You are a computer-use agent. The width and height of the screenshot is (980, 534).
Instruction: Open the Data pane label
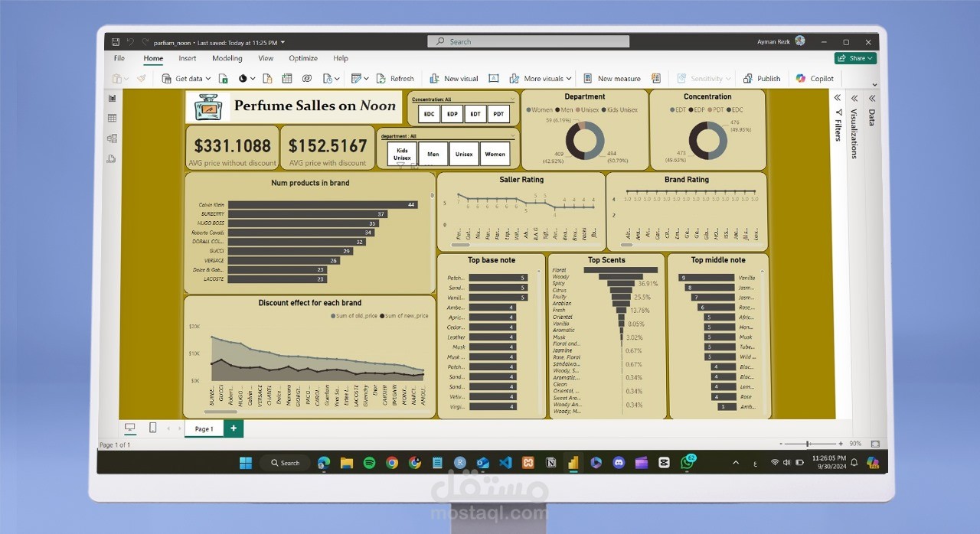871,117
